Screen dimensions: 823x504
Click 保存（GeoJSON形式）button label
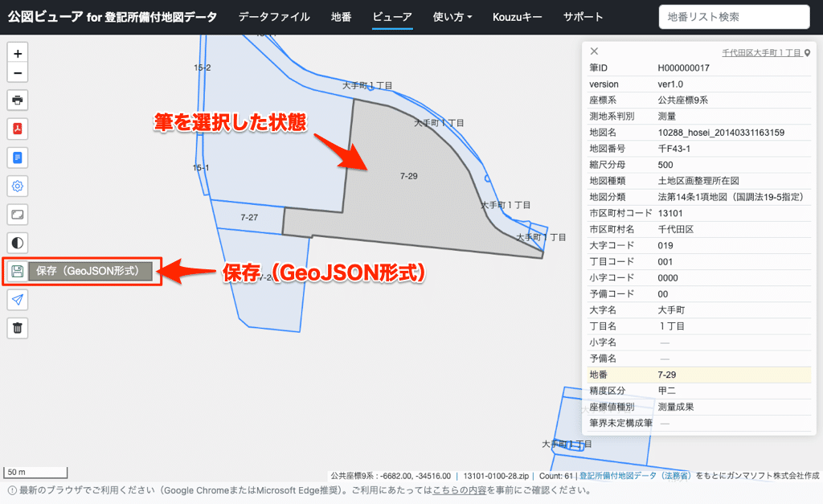pos(90,271)
